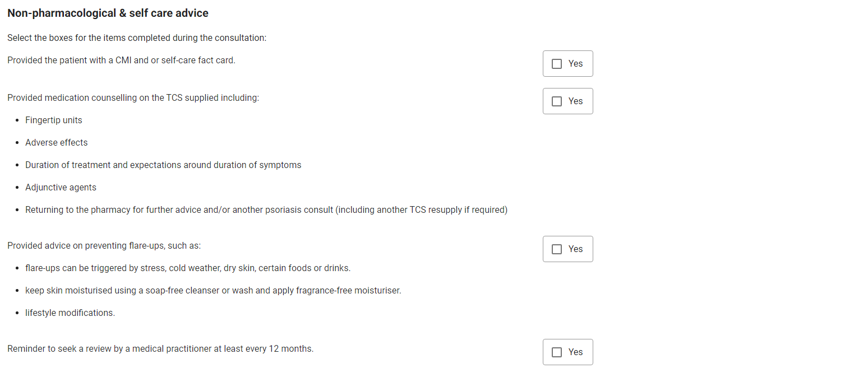This screenshot has width=868, height=368.
Task: Click the 'Provided medication counselling on the TCS' text
Action: (133, 98)
